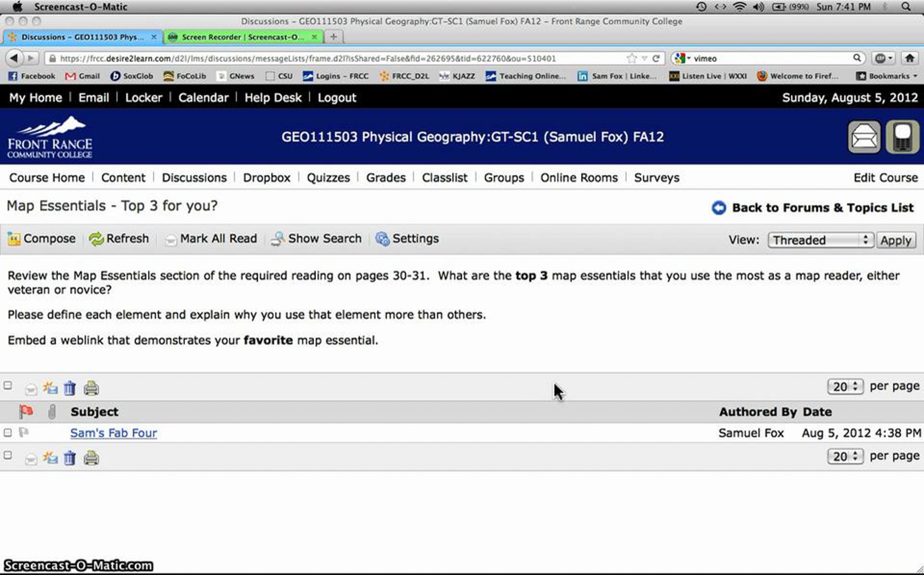Toggle select-all checkbox below message list
924x575 pixels.
pyautogui.click(x=8, y=456)
